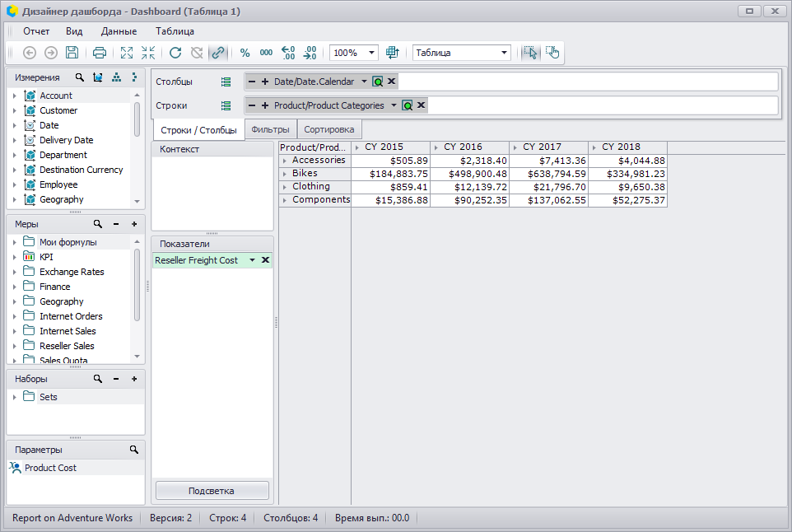This screenshot has width=792, height=532.
Task: Save the report using the floppy disk icon
Action: point(72,53)
